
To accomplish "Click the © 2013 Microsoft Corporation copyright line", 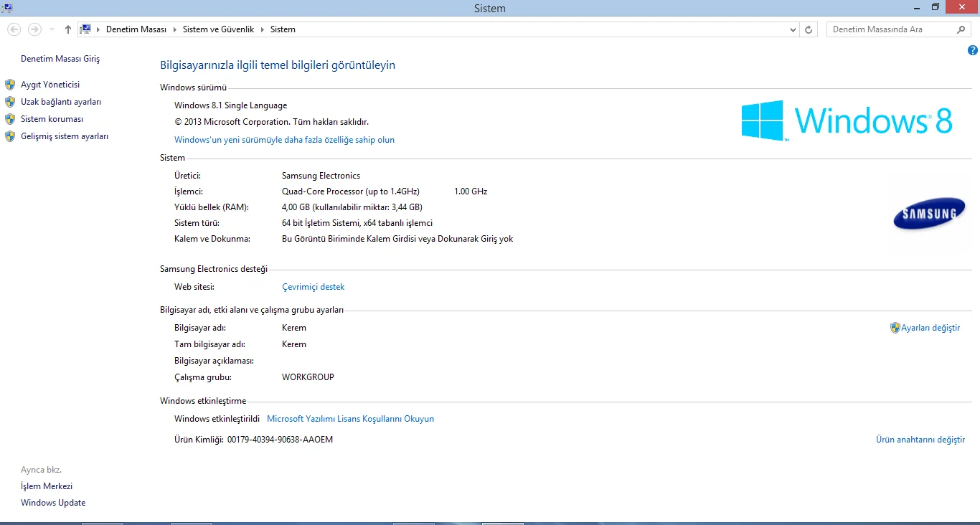I will tap(271, 122).
